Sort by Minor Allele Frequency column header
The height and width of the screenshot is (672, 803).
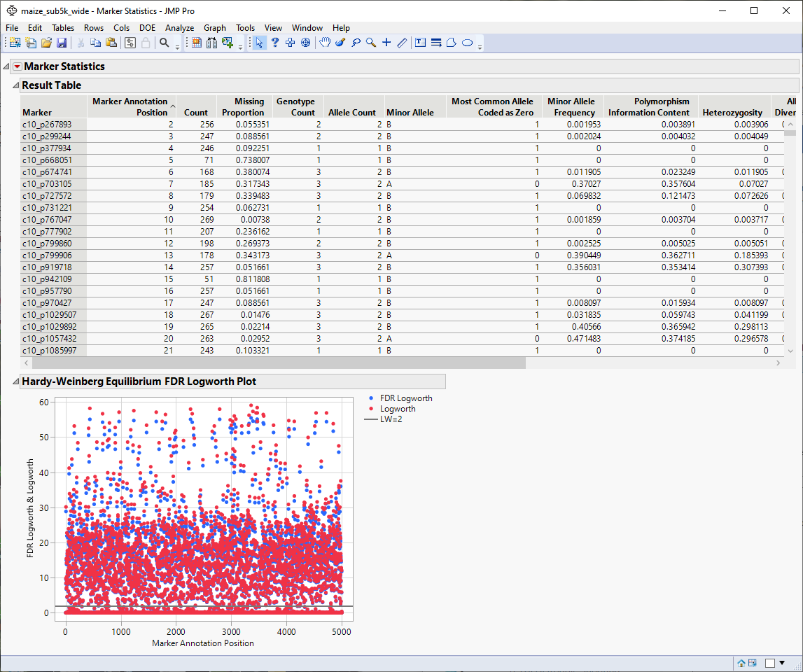point(571,106)
